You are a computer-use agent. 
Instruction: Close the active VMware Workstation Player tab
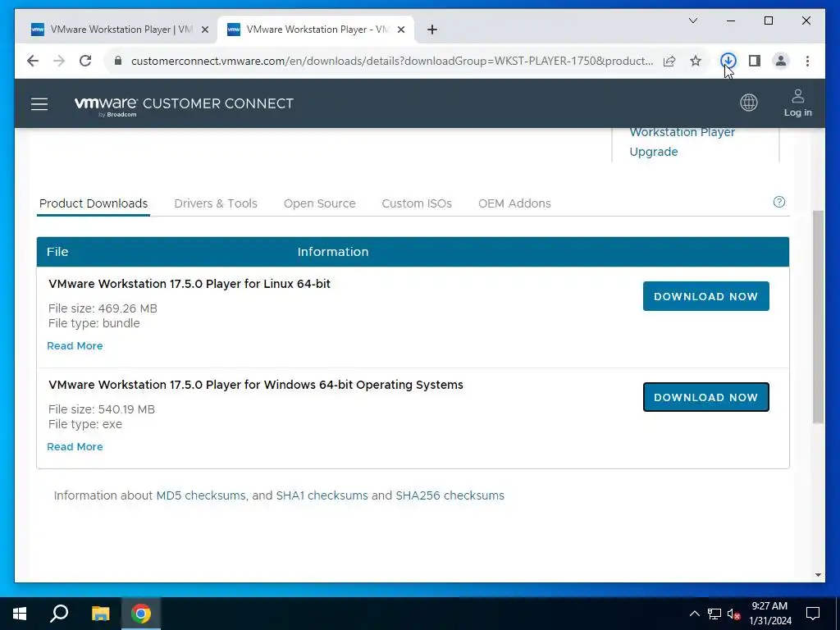[x=400, y=30]
